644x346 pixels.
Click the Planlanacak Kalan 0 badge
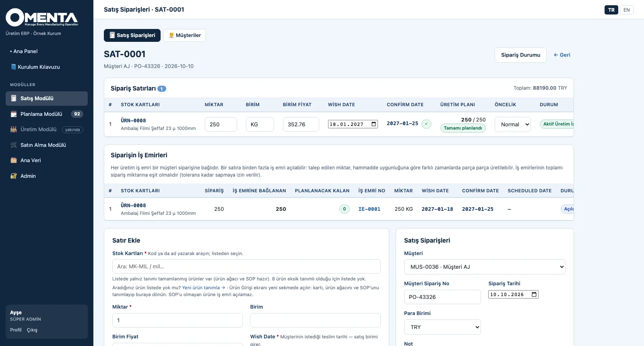coord(345,209)
